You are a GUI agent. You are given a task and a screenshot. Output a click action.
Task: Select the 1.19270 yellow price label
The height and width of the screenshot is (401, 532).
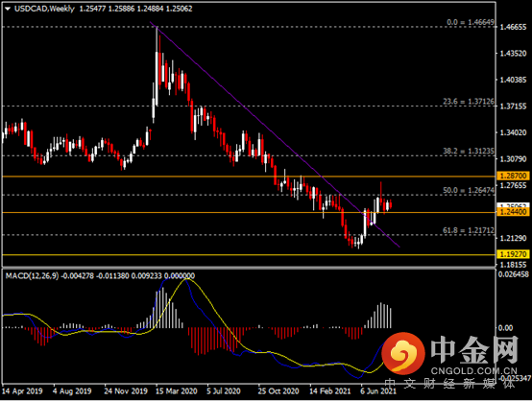(513, 254)
